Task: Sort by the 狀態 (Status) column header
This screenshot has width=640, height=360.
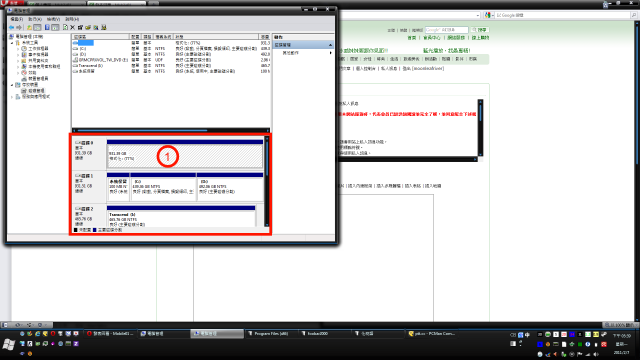Action: (x=216, y=37)
